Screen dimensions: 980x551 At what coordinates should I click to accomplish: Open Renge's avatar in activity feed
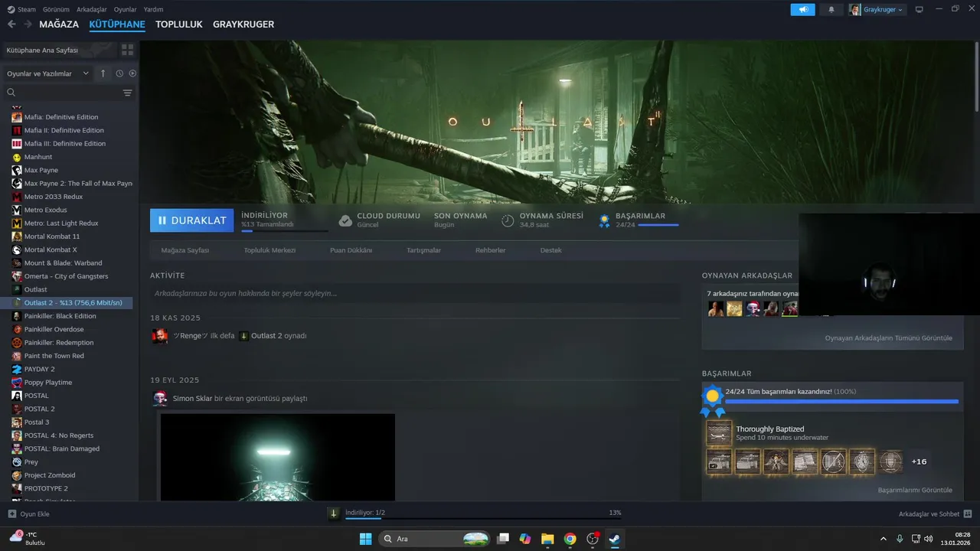pos(160,335)
